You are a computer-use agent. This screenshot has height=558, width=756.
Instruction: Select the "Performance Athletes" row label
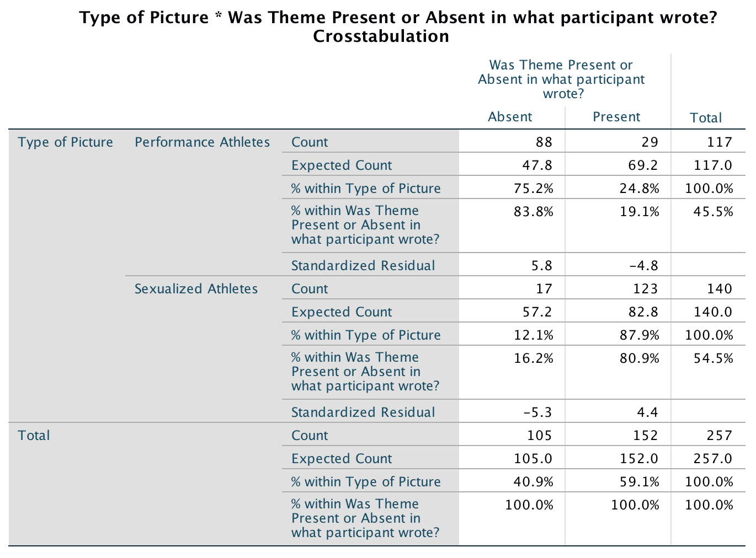click(x=202, y=142)
